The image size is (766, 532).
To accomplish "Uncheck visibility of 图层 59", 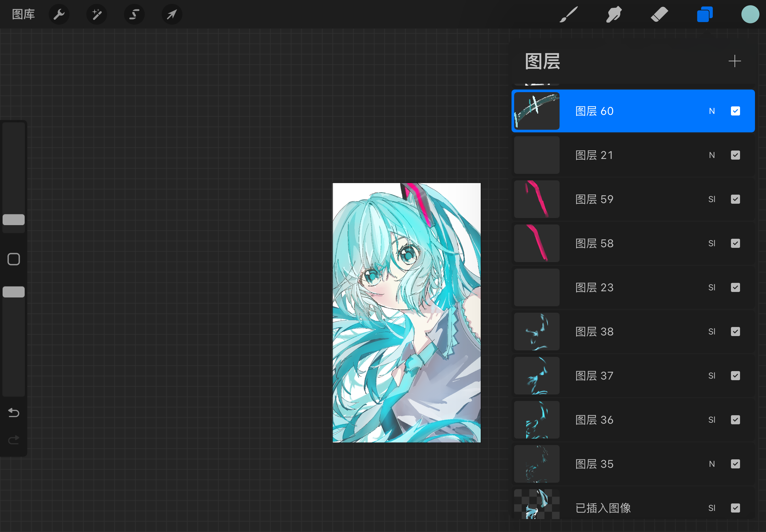I will tap(735, 199).
